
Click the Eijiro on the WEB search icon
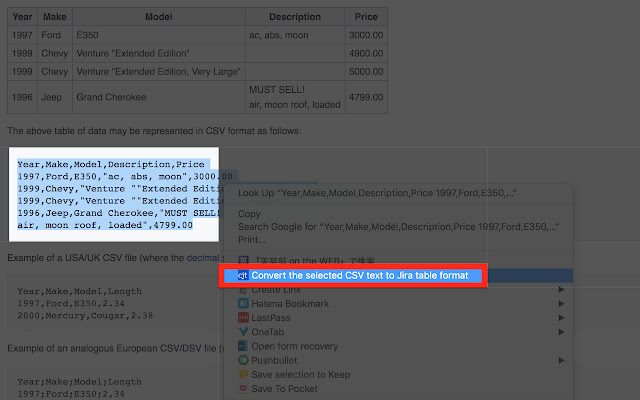pos(243,260)
